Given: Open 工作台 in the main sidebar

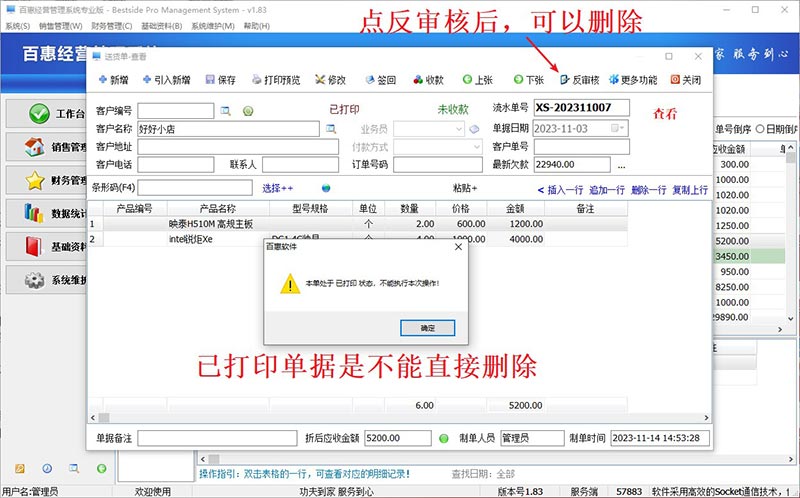Looking at the screenshot, I should click(x=46, y=114).
